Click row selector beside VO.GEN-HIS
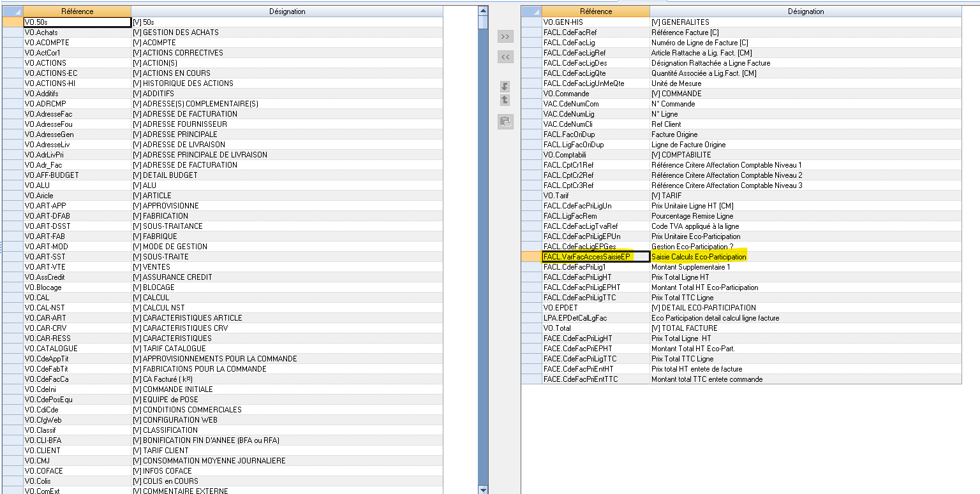The height and width of the screenshot is (494, 980). point(531,22)
